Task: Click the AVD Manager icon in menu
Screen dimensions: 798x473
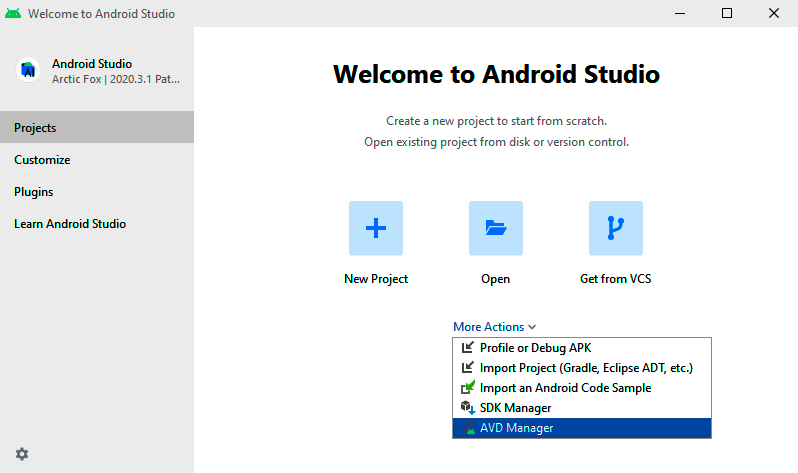Action: 467,428
